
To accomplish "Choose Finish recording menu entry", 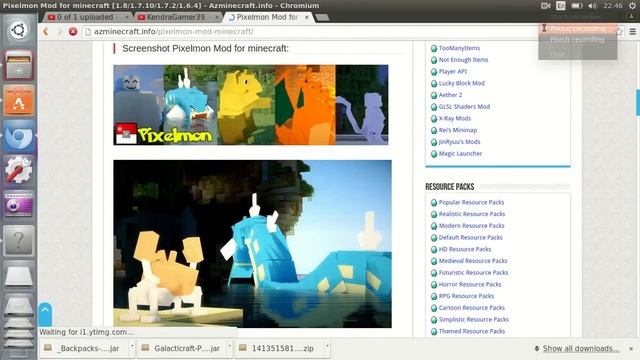I will click(x=578, y=40).
